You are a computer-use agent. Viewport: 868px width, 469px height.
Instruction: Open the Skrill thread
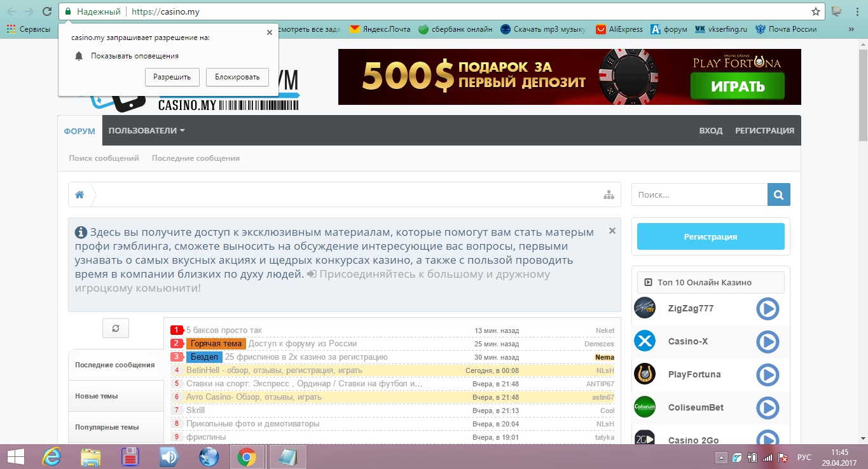coord(196,411)
